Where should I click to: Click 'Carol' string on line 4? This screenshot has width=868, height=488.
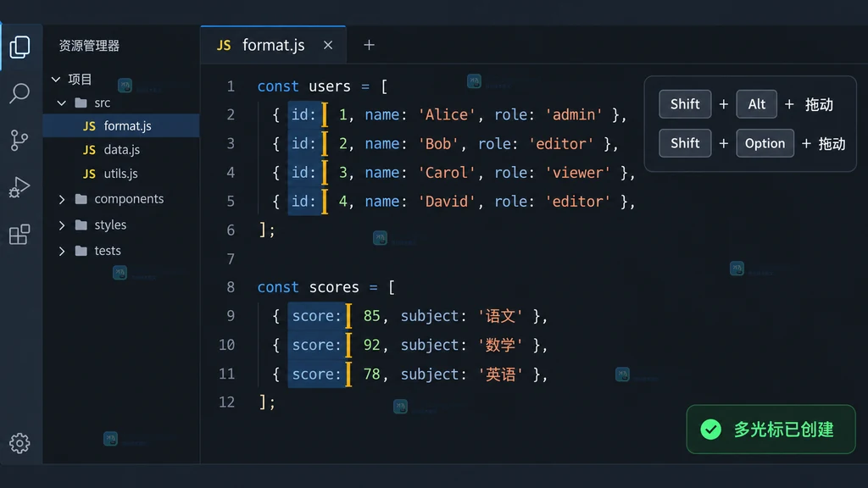(x=446, y=173)
